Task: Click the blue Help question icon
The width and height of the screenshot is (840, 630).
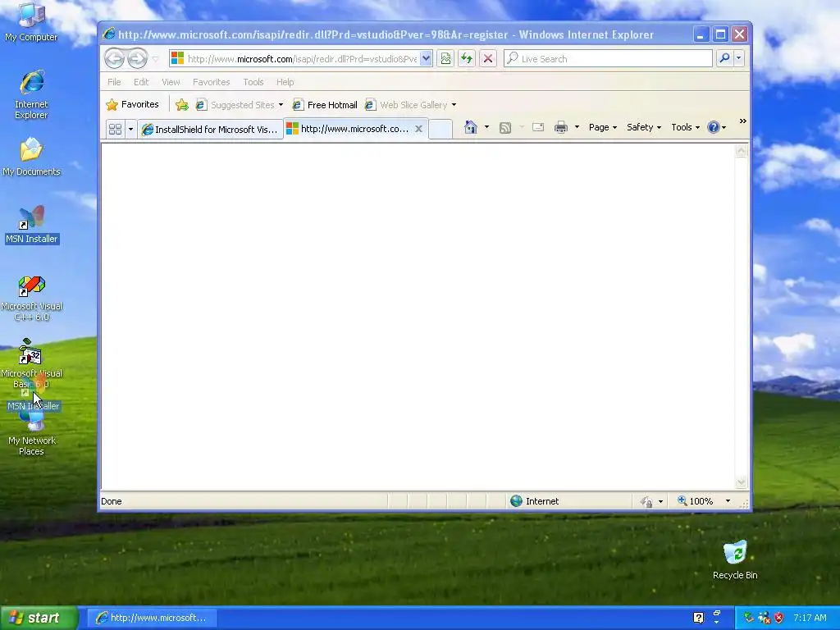Action: (x=713, y=127)
